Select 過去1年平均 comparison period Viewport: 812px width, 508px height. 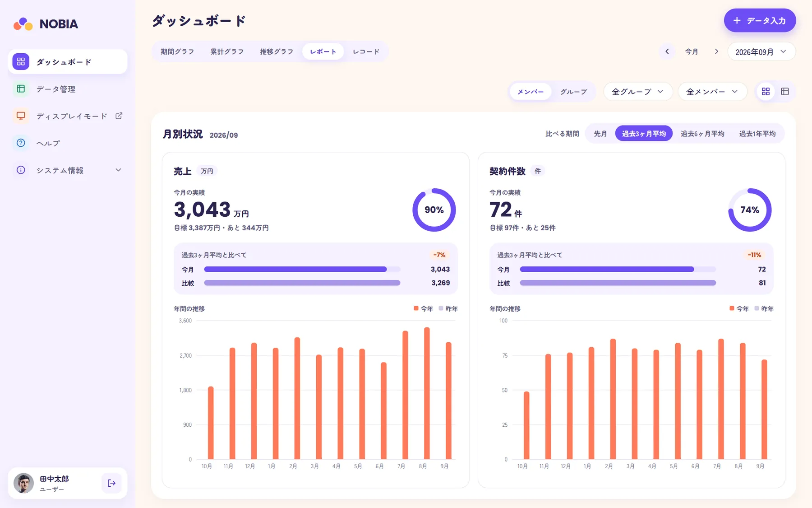click(x=757, y=134)
